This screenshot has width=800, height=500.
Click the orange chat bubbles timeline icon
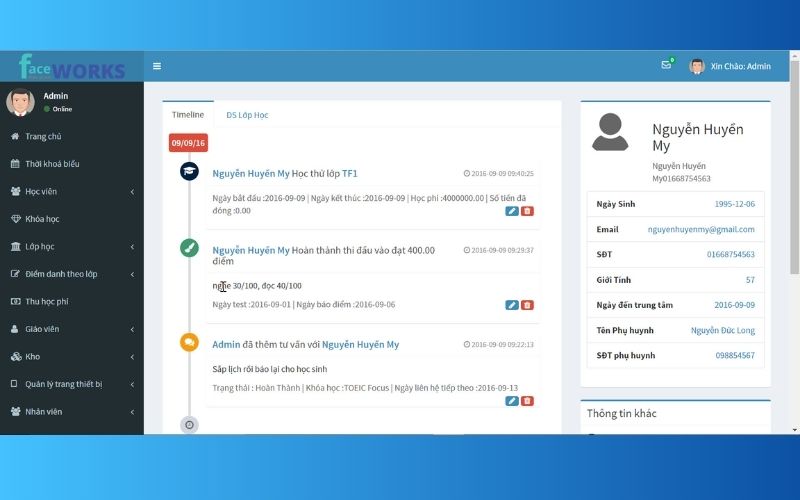coord(189,342)
